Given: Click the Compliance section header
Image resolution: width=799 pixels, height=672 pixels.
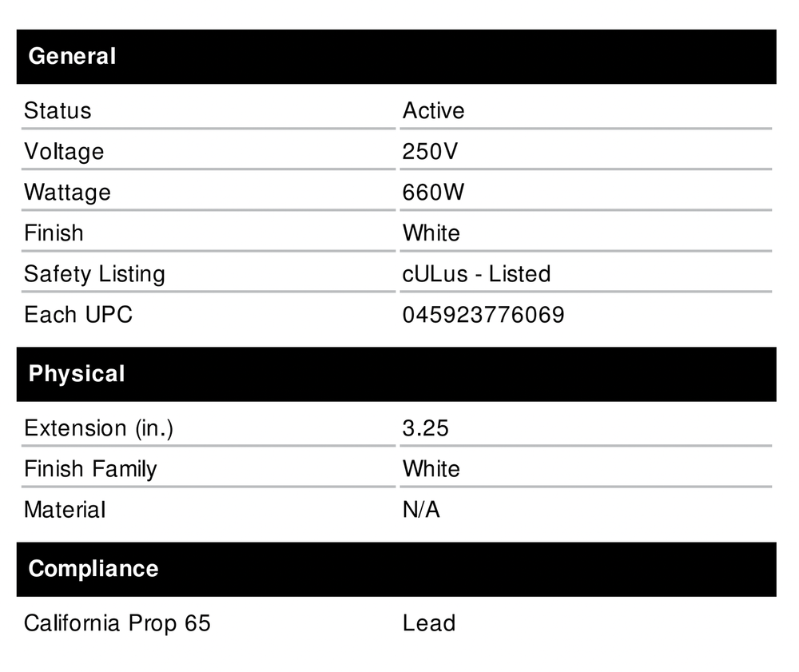Looking at the screenshot, I should pos(93,569).
